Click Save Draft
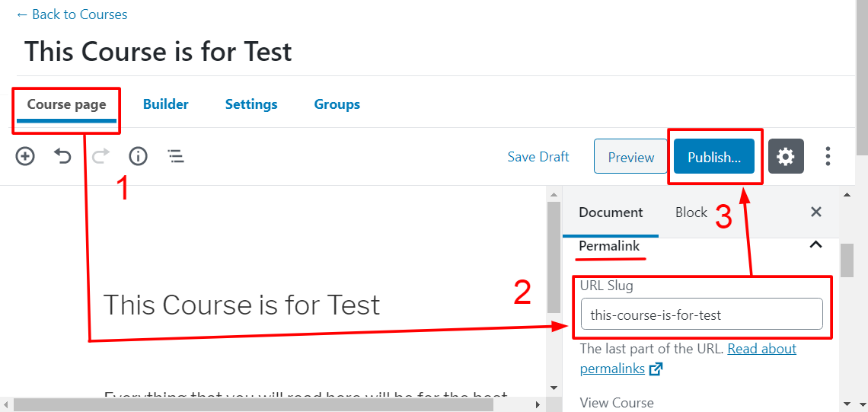The height and width of the screenshot is (412, 868). 538,157
